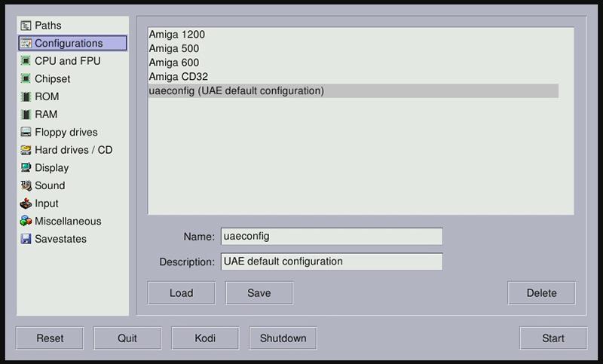Save the current configuration
This screenshot has width=603, height=364.
(259, 293)
